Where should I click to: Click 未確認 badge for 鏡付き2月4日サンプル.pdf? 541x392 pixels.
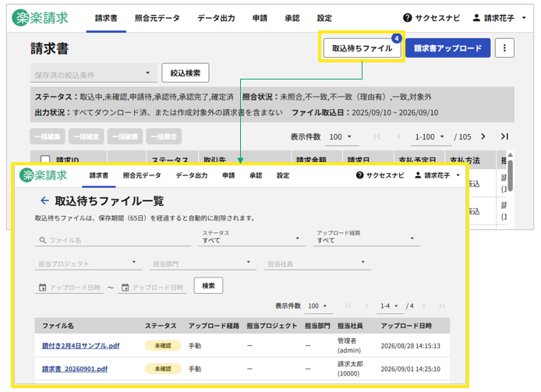tap(163, 345)
